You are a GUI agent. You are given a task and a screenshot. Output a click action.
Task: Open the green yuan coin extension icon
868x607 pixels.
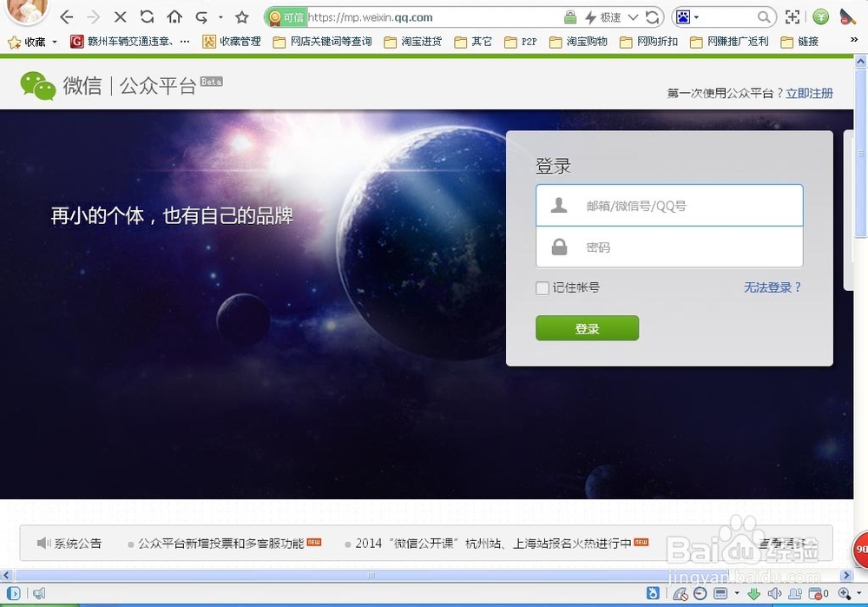821,17
